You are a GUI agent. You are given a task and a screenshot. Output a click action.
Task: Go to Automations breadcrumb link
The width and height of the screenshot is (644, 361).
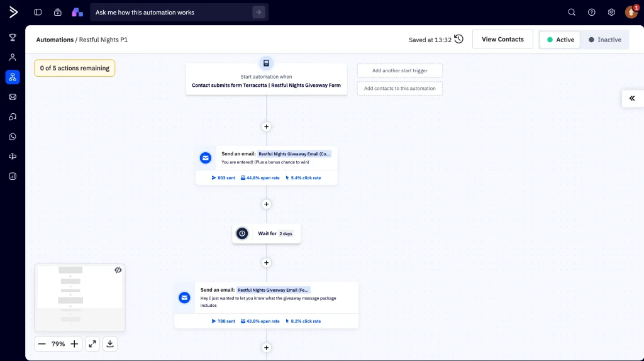(55, 40)
